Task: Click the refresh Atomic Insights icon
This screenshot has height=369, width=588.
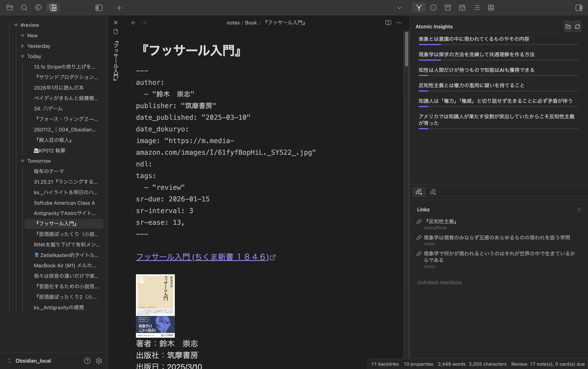Action: (x=577, y=27)
